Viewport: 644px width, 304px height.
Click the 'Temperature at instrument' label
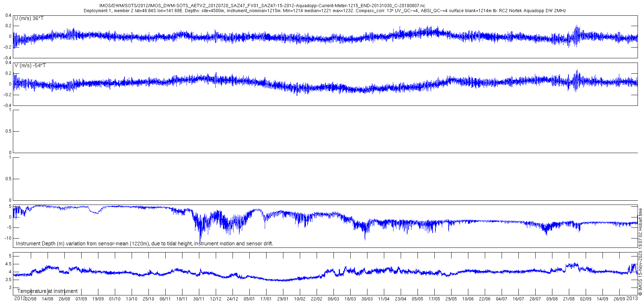[x=47, y=291]
